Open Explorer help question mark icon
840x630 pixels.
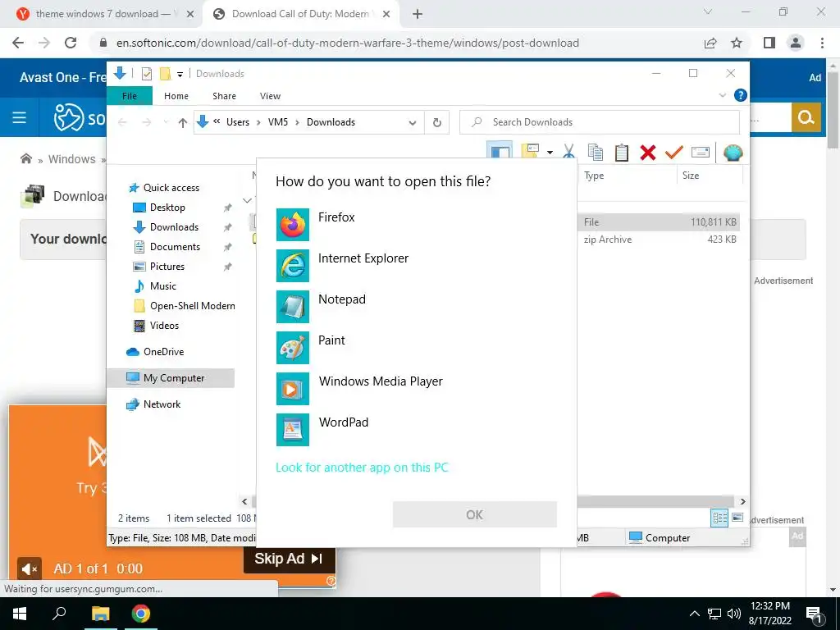[741, 95]
